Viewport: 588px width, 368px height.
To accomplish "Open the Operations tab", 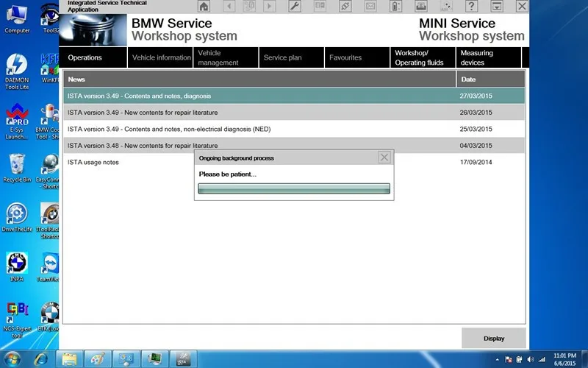I will [x=93, y=57].
